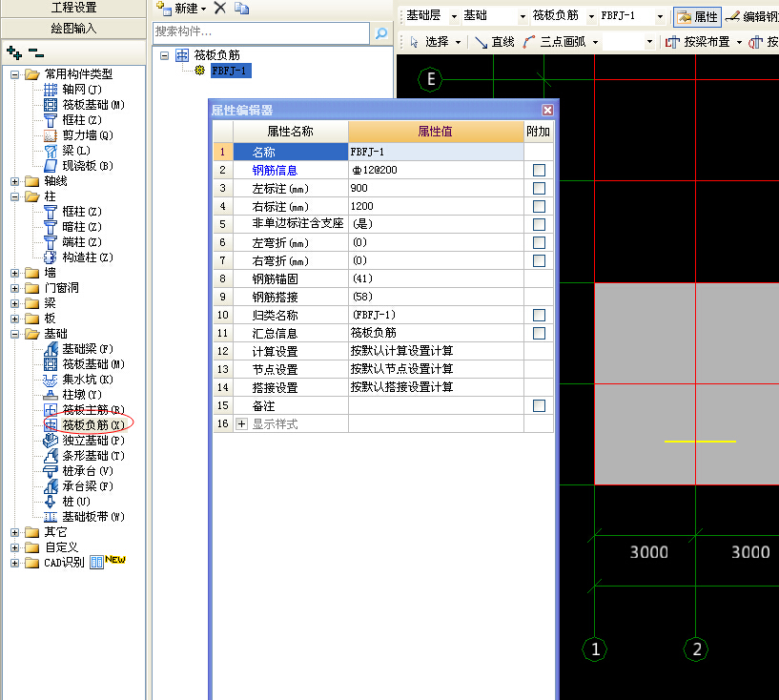Screen dimensions: 779x700
Task: Toggle 附加 checkbox for 右标注 row
Action: coord(539,207)
